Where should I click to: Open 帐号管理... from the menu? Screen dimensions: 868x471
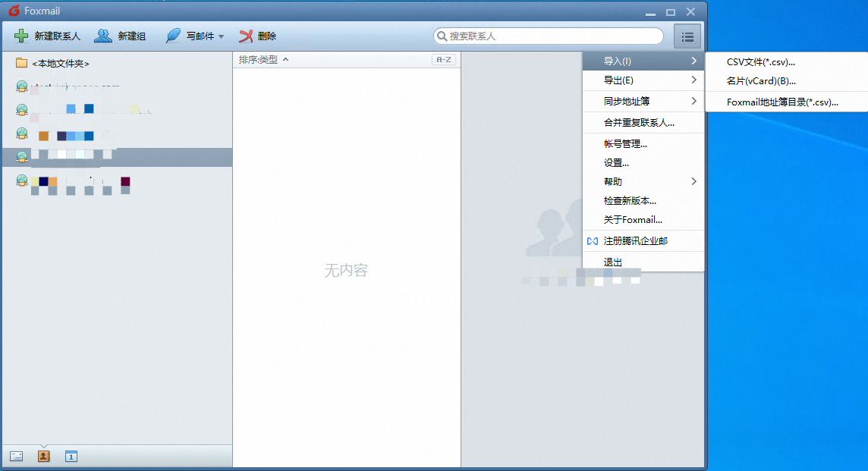click(643, 144)
